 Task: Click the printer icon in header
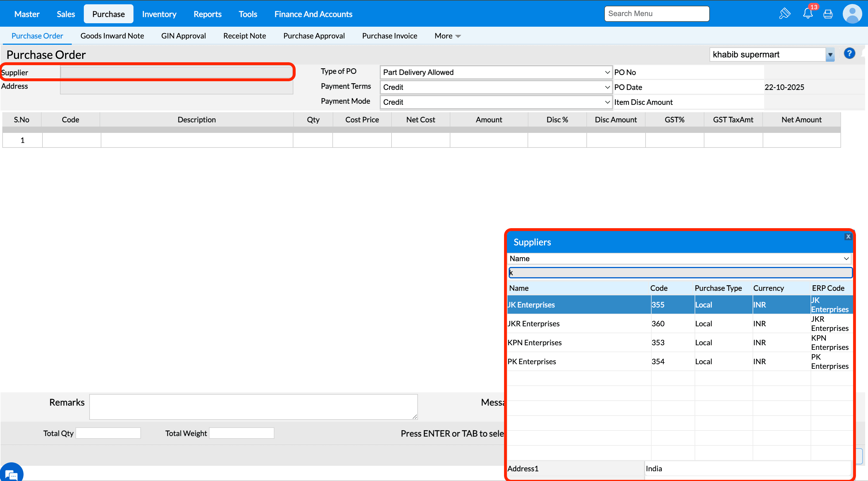[828, 14]
